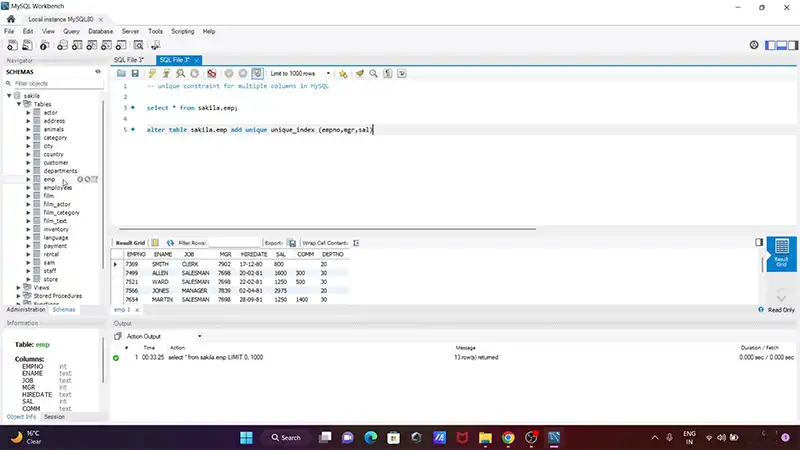Switch to the first SQL File 3 tab
This screenshot has height=450, width=800.
point(129,60)
